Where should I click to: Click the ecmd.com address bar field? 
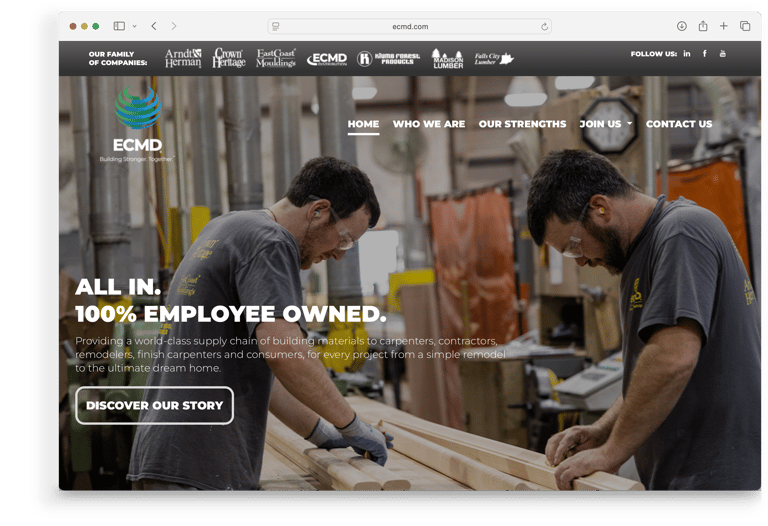(x=409, y=26)
